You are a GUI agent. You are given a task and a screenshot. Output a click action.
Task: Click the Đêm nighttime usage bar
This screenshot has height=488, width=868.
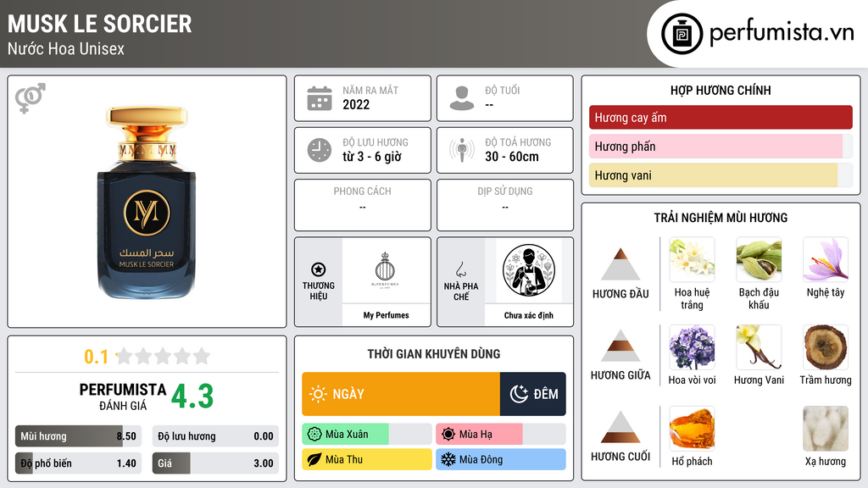532,394
